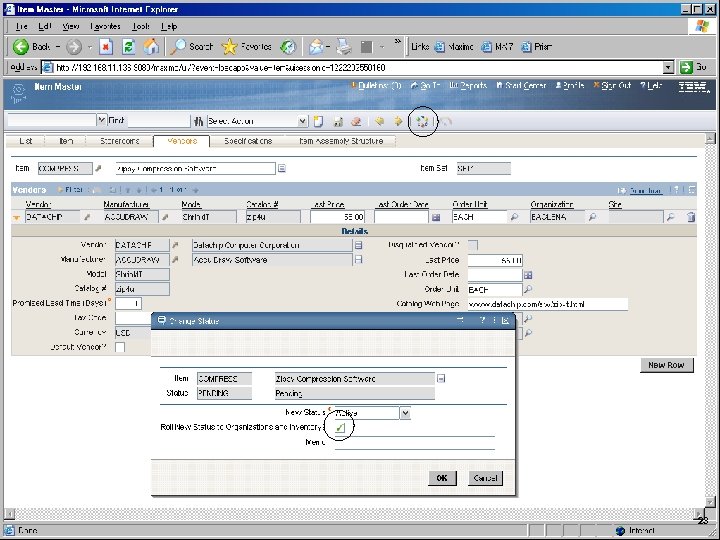This screenshot has height=540, width=720.
Task: Click Internet Explorer Refresh icon
Action: click(x=129, y=46)
